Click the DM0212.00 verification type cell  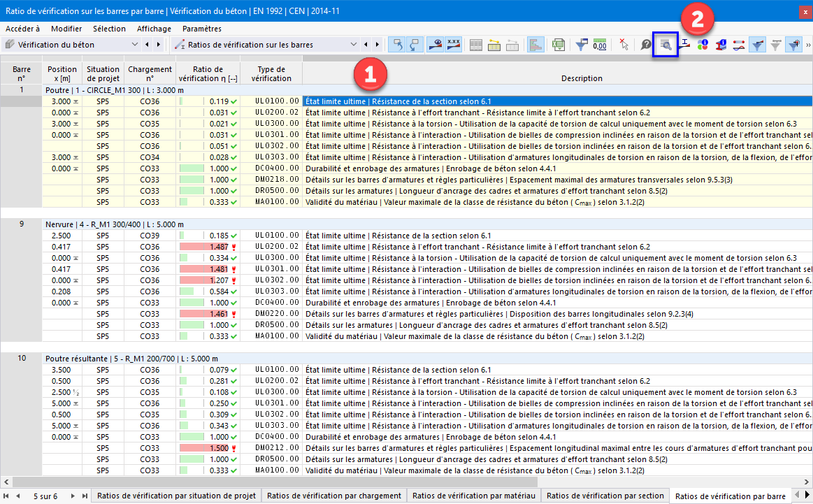(x=271, y=448)
